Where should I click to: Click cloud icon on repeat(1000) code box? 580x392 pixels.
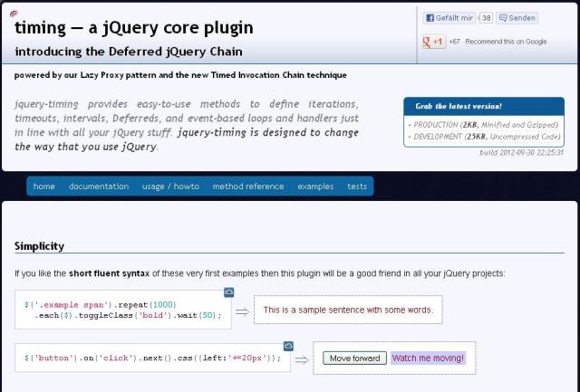pyautogui.click(x=229, y=292)
